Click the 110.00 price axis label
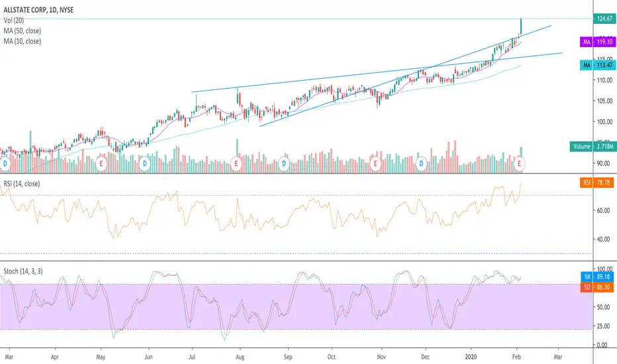Viewport: 617px width, 364px height. pyautogui.click(x=605, y=80)
